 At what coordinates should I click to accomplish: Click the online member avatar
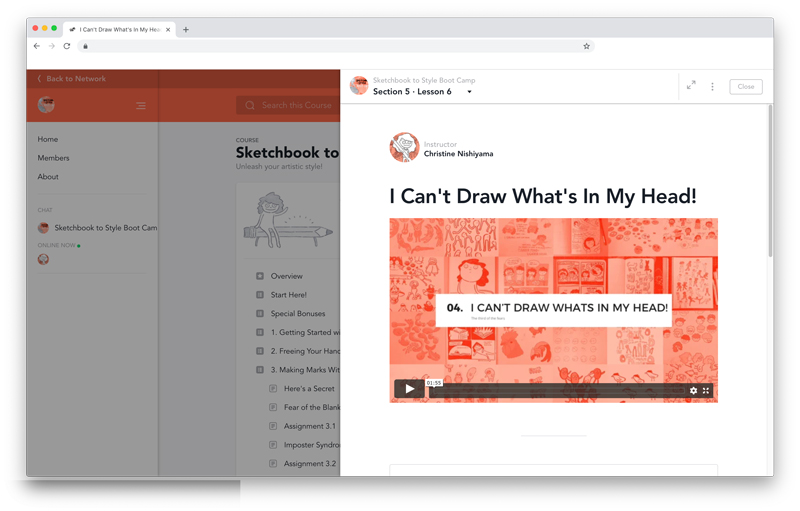tap(43, 260)
